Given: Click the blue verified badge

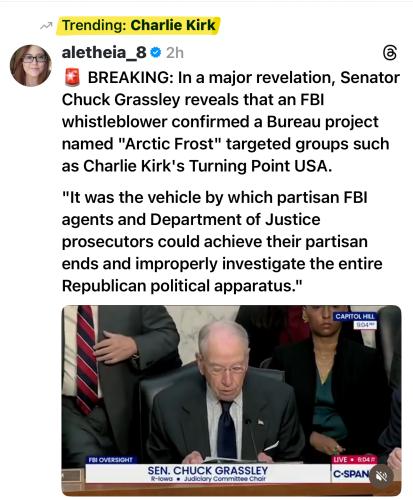Looking at the screenshot, I should (x=156, y=52).
